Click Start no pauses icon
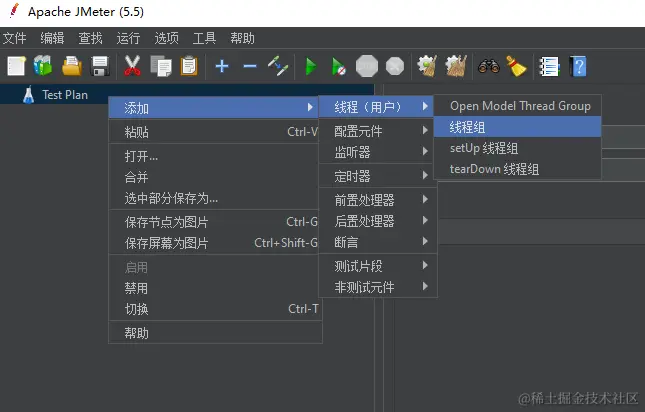 pyautogui.click(x=339, y=66)
